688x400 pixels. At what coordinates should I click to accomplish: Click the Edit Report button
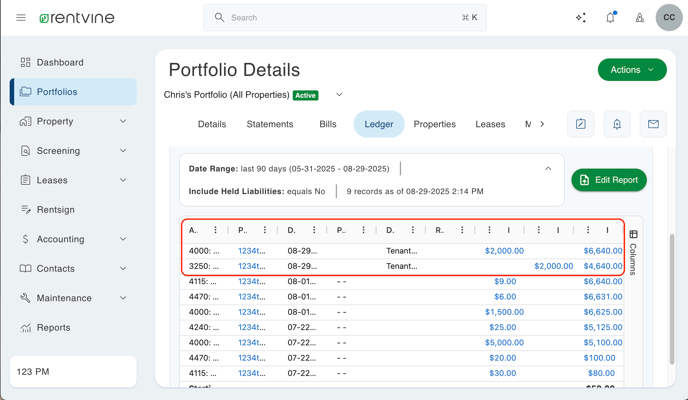pyautogui.click(x=609, y=180)
